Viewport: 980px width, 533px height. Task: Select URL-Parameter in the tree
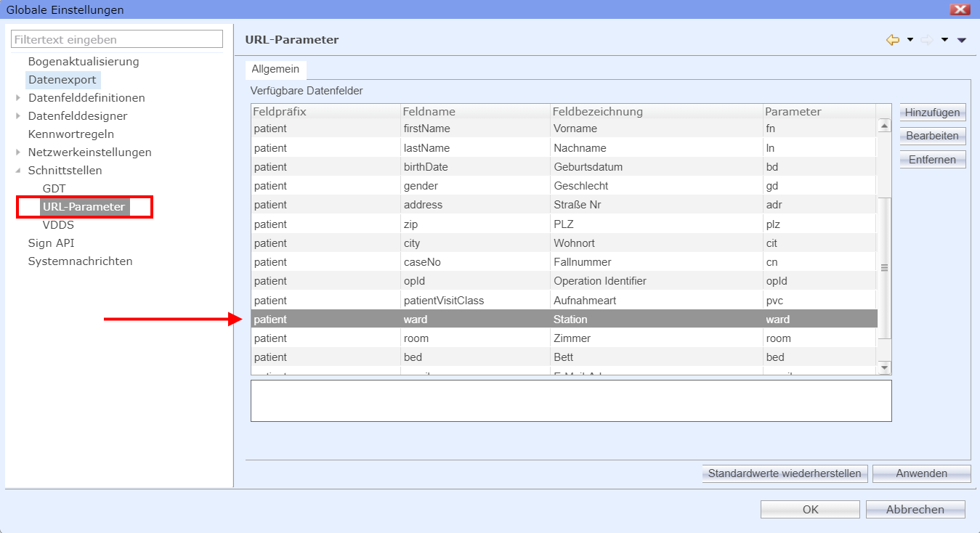[x=84, y=207]
